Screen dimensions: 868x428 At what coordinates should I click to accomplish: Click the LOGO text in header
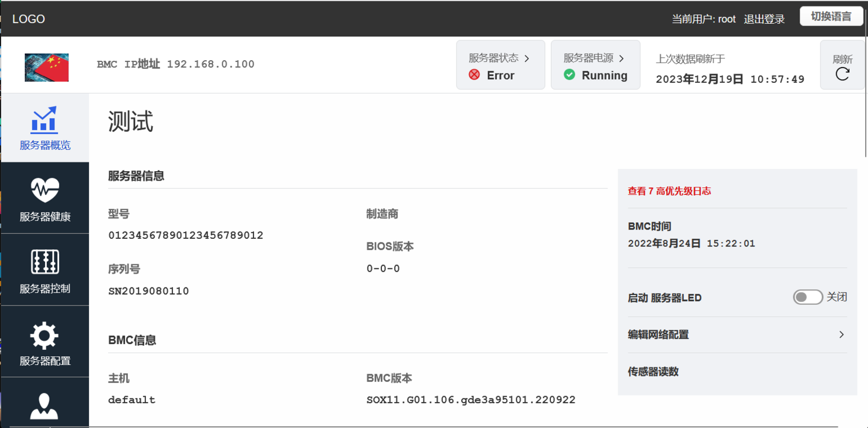pos(28,19)
